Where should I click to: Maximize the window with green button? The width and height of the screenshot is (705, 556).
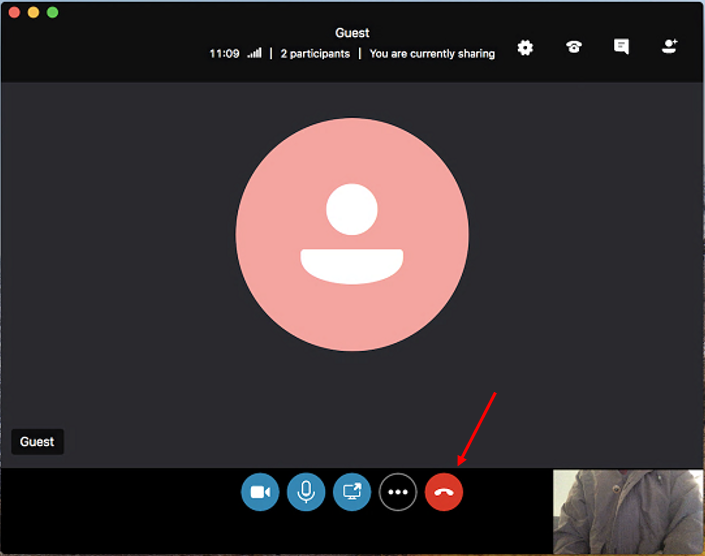(x=52, y=12)
